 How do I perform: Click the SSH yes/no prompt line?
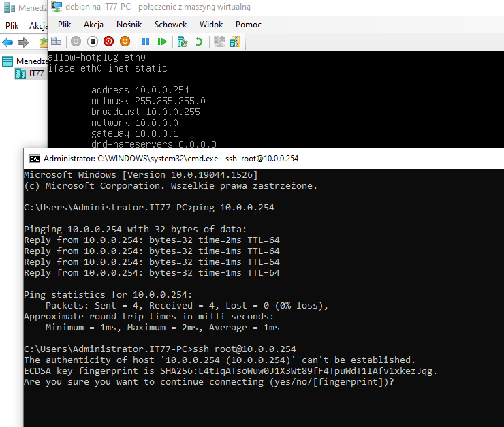click(209, 381)
